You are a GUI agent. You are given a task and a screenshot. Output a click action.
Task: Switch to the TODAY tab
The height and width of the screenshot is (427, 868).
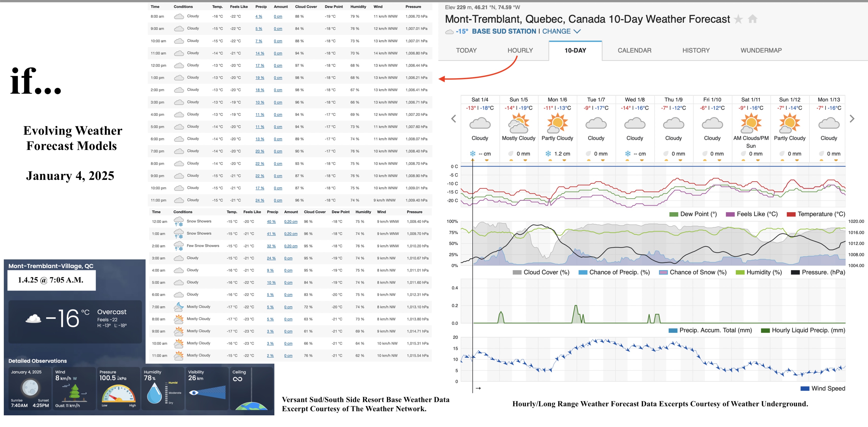coord(466,50)
